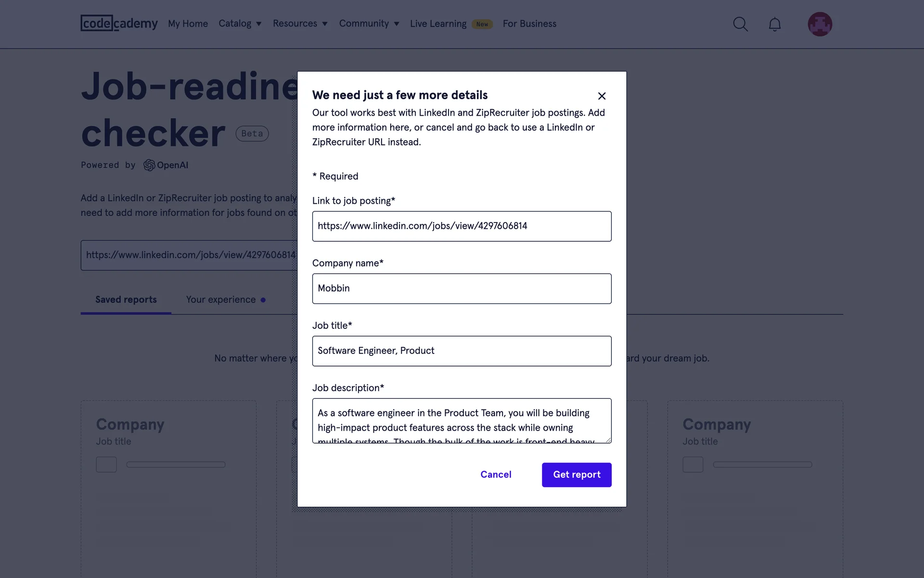Cancel the details dialog

pyautogui.click(x=496, y=474)
